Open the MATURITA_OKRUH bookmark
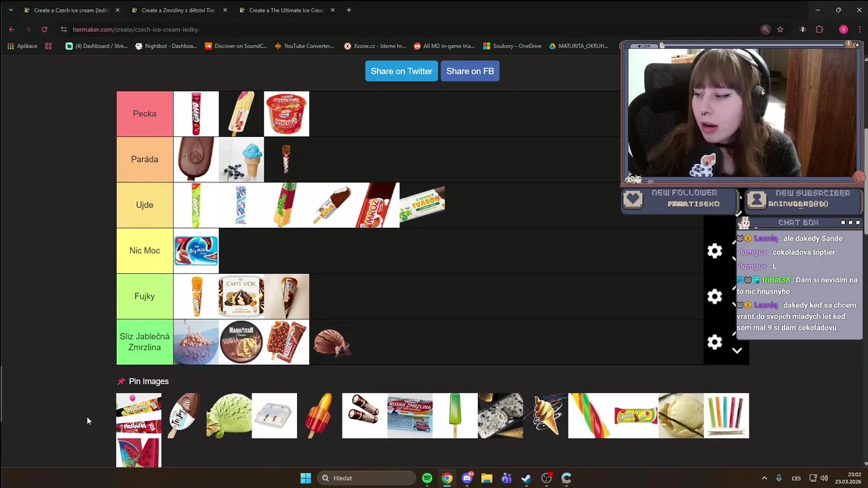Screen dimensions: 868x488 [x=578, y=46]
